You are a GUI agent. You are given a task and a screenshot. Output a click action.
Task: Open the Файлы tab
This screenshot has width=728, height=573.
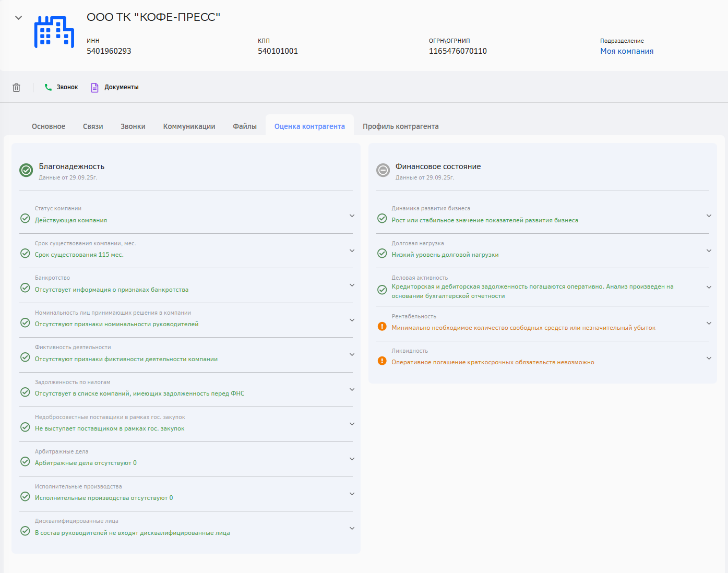(x=245, y=126)
